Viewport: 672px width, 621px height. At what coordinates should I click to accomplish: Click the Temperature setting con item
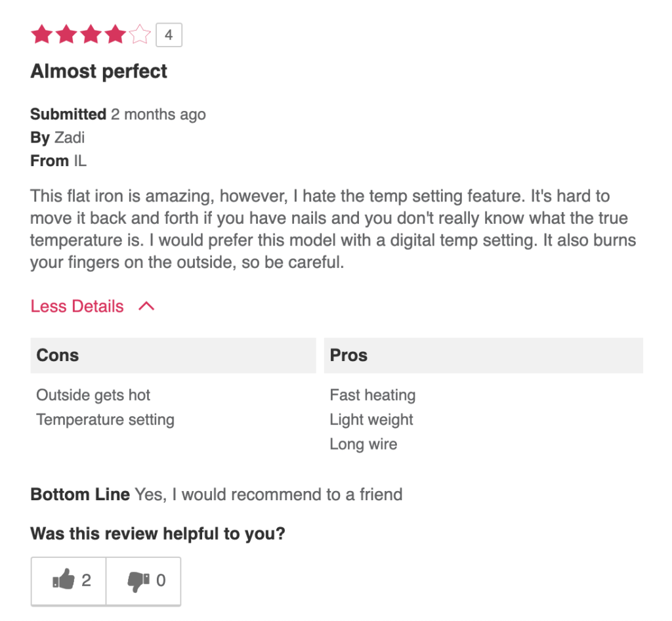pos(105,419)
